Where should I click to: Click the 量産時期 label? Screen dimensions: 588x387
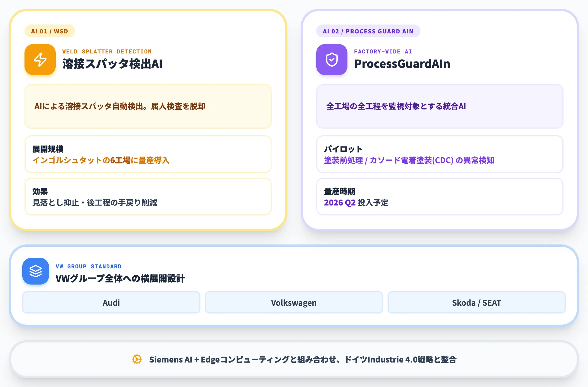point(340,192)
